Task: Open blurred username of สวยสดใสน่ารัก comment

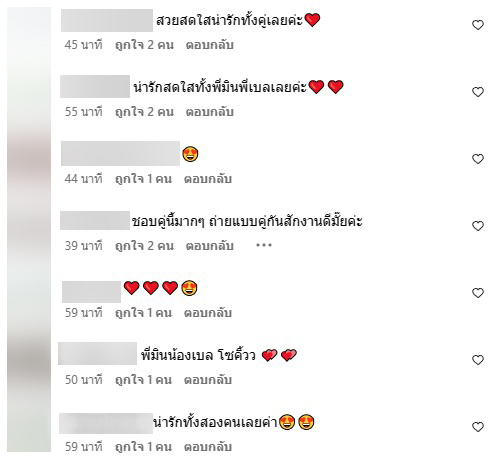Action: (x=107, y=20)
